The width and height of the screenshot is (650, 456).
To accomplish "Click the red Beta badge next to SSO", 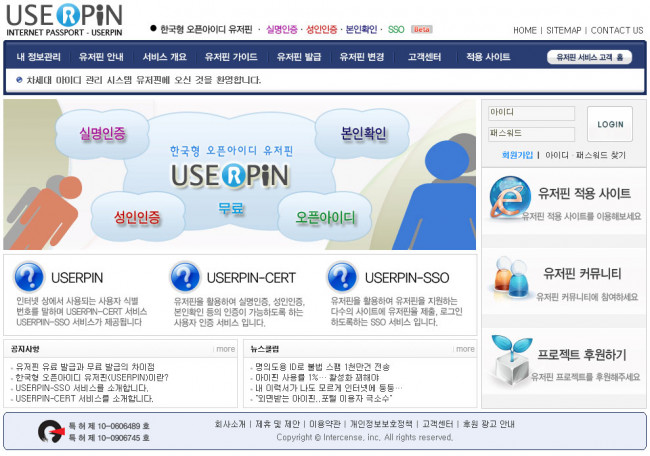I will (x=422, y=29).
